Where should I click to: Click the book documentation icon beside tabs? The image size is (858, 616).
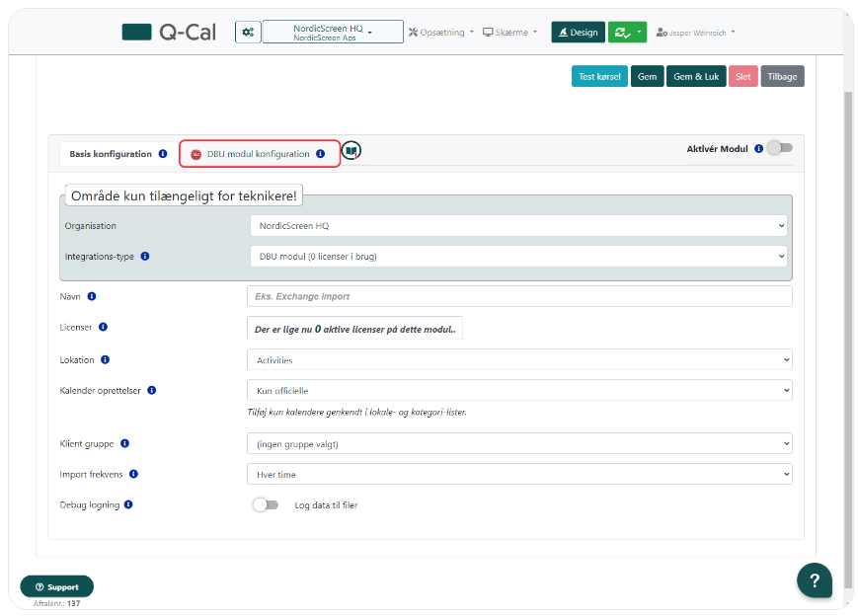351,150
